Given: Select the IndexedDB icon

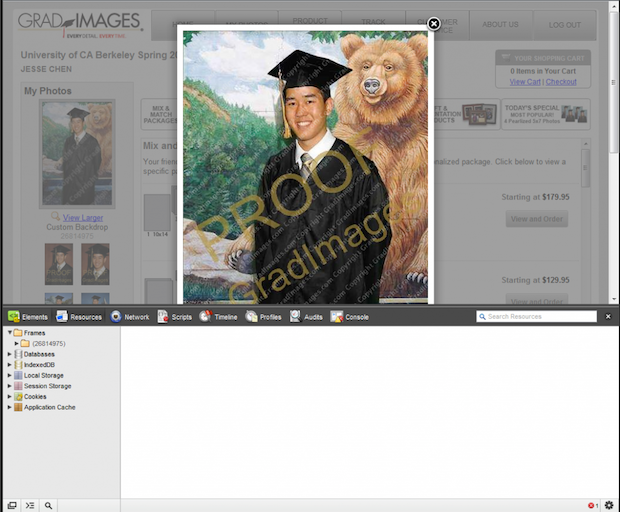Looking at the screenshot, I should click(x=18, y=365).
